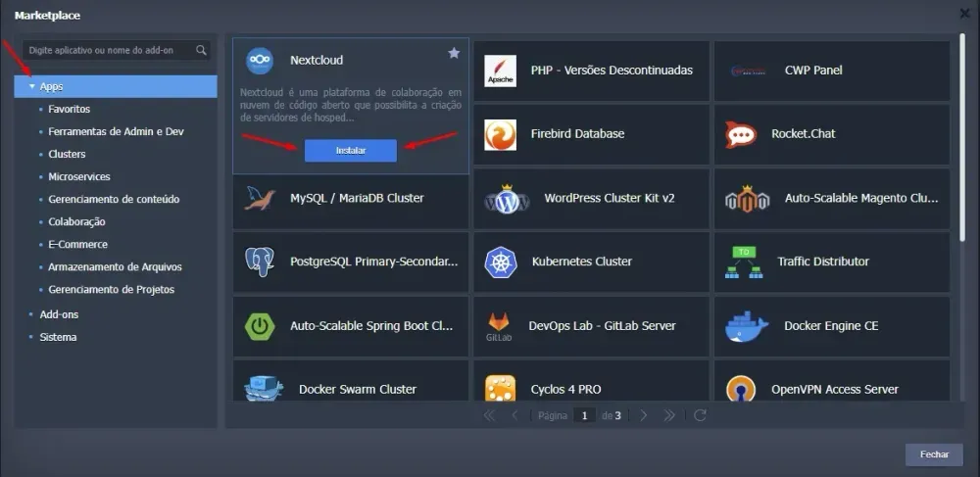The image size is (980, 477).
Task: Click the Fechar button
Action: (x=934, y=454)
